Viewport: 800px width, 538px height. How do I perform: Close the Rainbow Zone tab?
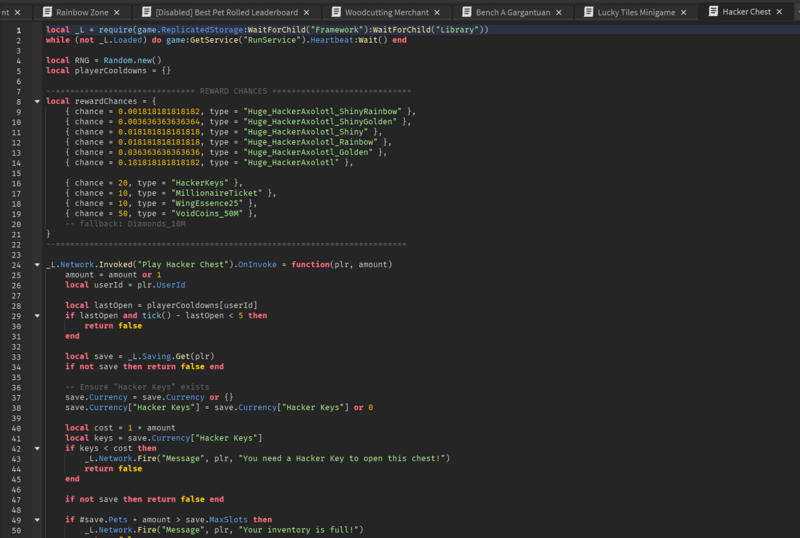(118, 12)
